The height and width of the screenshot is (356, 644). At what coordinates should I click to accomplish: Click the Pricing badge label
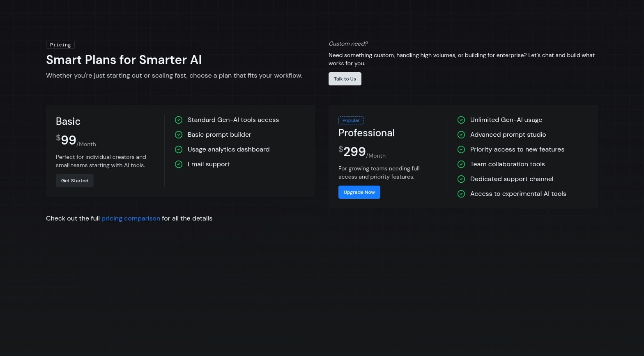[x=60, y=45]
